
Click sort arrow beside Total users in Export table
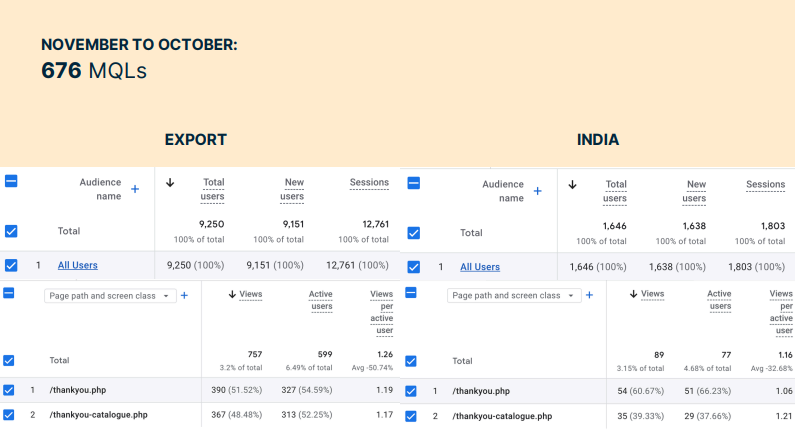170,183
